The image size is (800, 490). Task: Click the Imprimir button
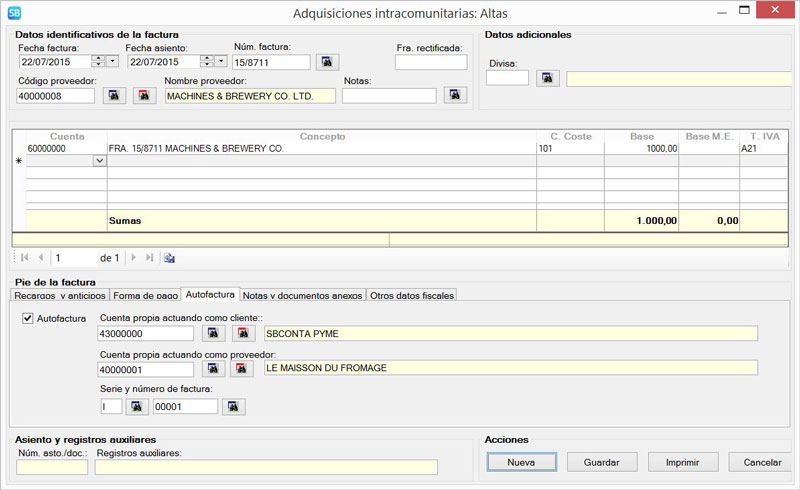pyautogui.click(x=682, y=462)
